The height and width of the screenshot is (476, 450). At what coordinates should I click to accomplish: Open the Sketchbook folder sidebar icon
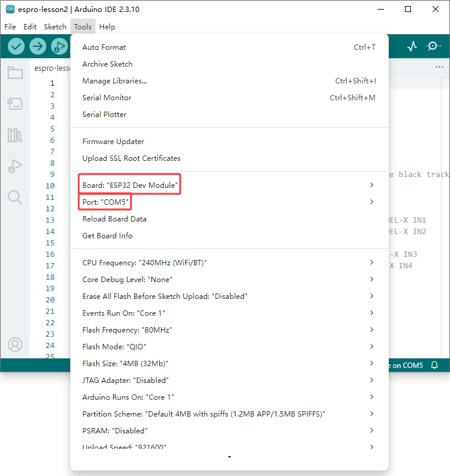tap(15, 73)
